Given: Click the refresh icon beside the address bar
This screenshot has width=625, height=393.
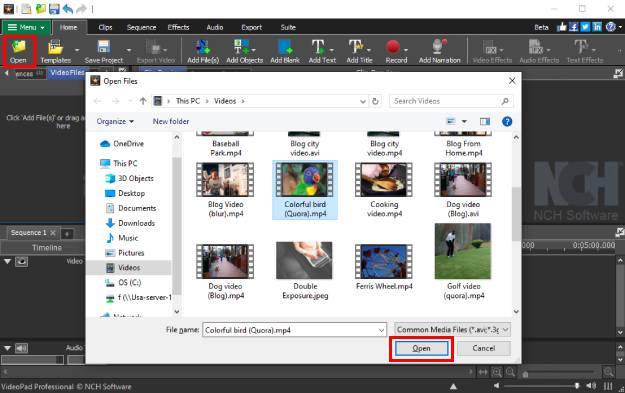Looking at the screenshot, I should pos(375,101).
